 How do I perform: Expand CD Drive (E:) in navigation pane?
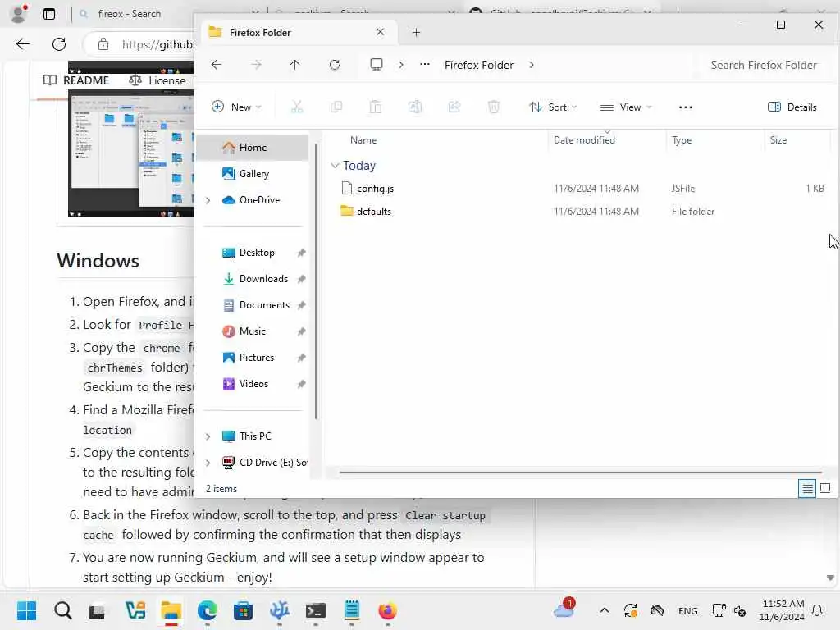[x=208, y=463]
